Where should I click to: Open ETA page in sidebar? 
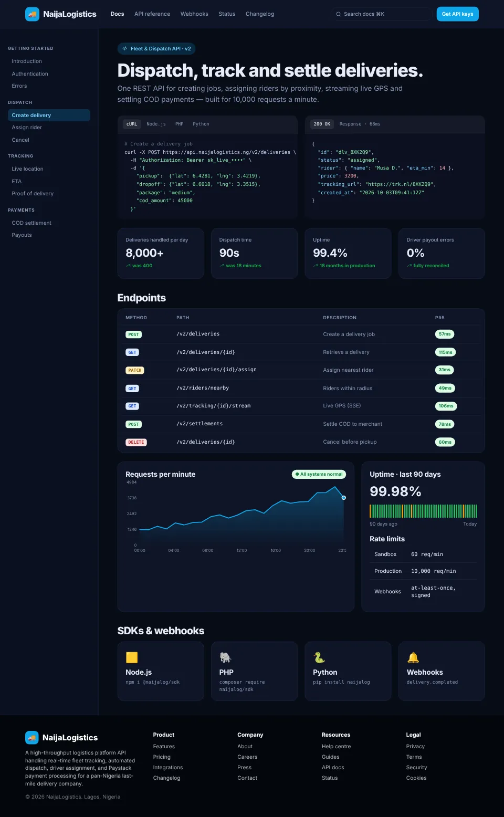pos(49,182)
